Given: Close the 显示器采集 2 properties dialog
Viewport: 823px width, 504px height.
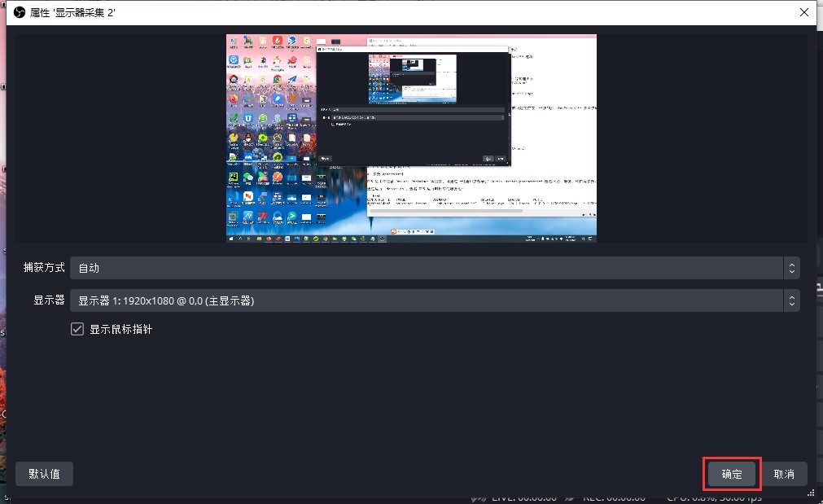Looking at the screenshot, I should [803, 11].
